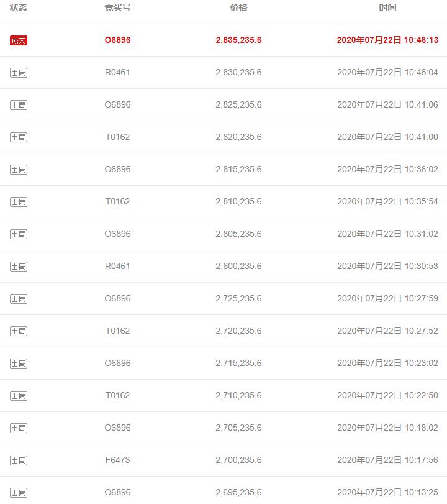
Task: Click bidder R0461 at price 2,800,235.6
Action: pos(117,267)
